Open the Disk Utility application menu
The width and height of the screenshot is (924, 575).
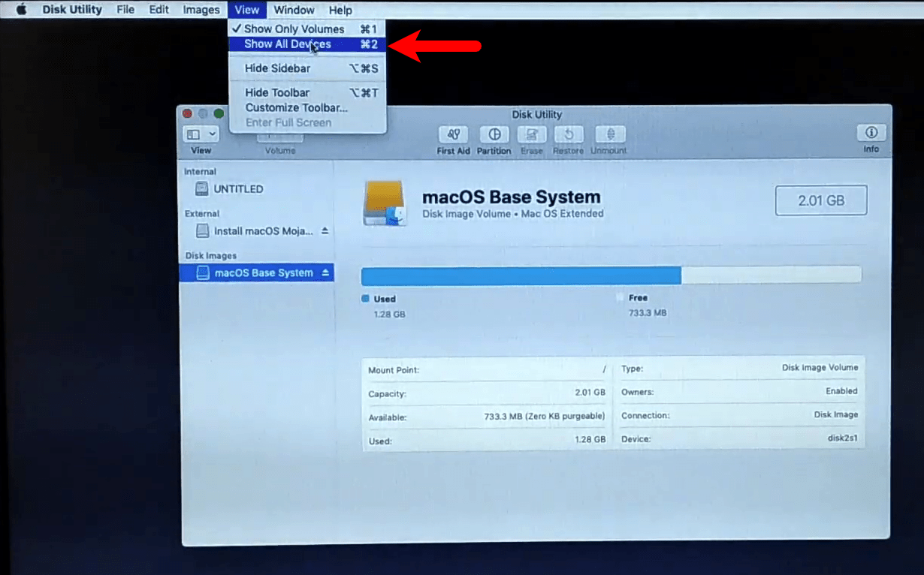tap(72, 10)
